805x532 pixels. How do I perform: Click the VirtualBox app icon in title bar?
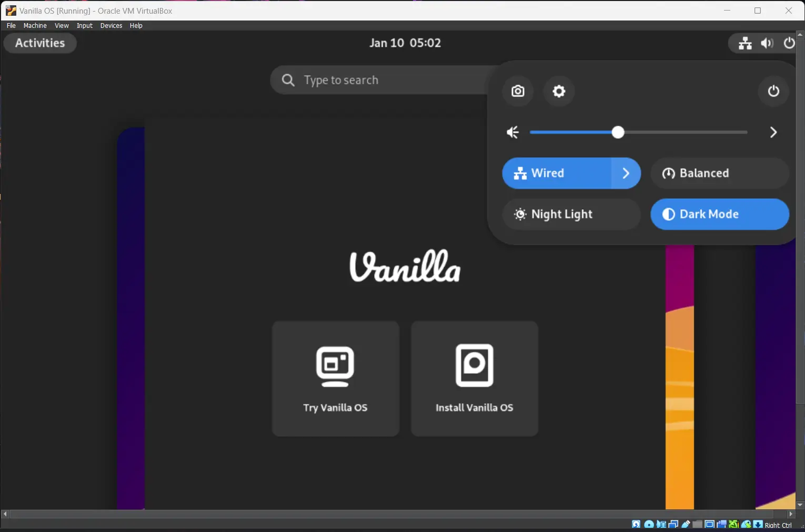11,11
